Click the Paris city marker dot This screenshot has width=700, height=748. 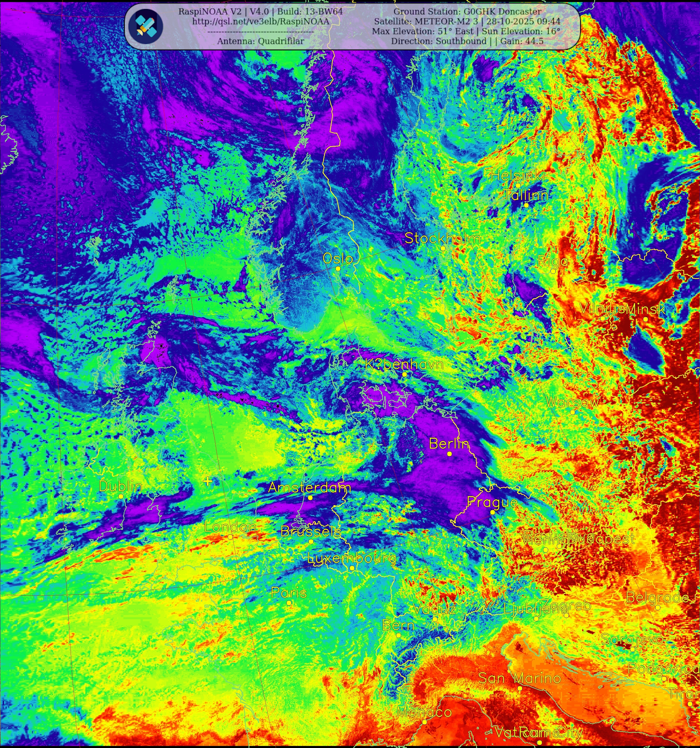click(x=289, y=603)
